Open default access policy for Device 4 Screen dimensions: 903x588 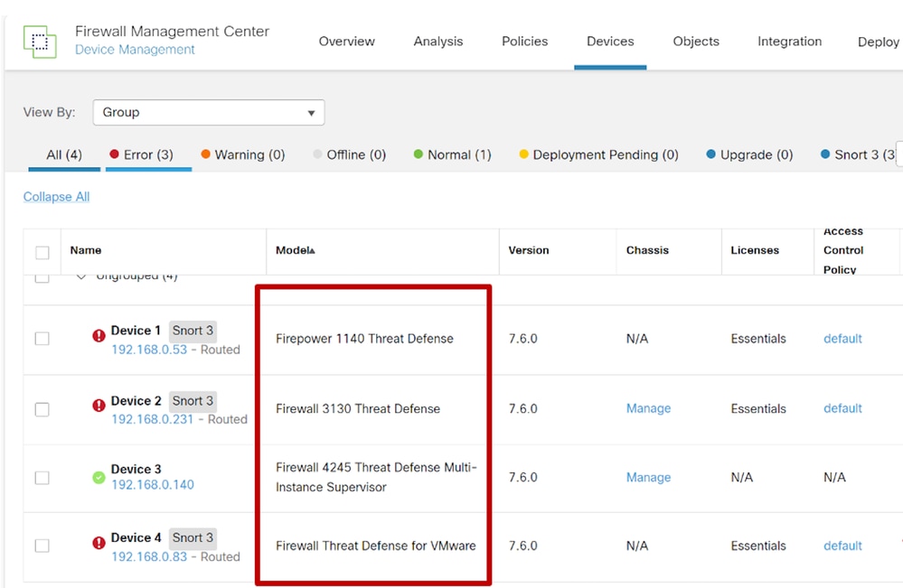click(842, 546)
